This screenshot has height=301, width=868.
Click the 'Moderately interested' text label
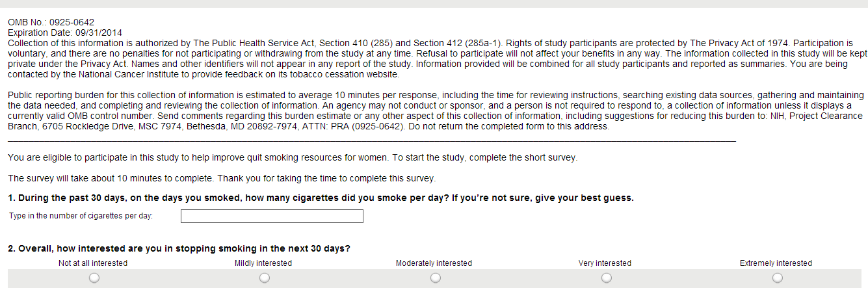434,263
